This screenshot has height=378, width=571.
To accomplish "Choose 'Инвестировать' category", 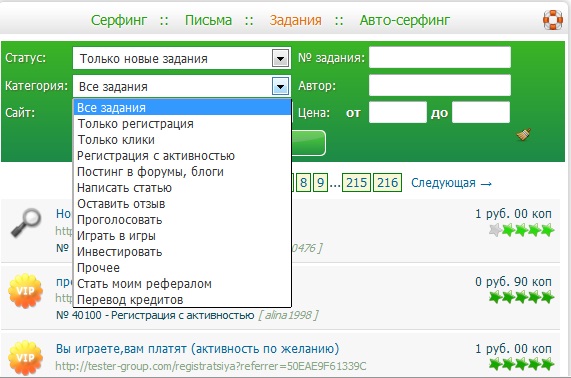I will pyautogui.click(x=182, y=252).
